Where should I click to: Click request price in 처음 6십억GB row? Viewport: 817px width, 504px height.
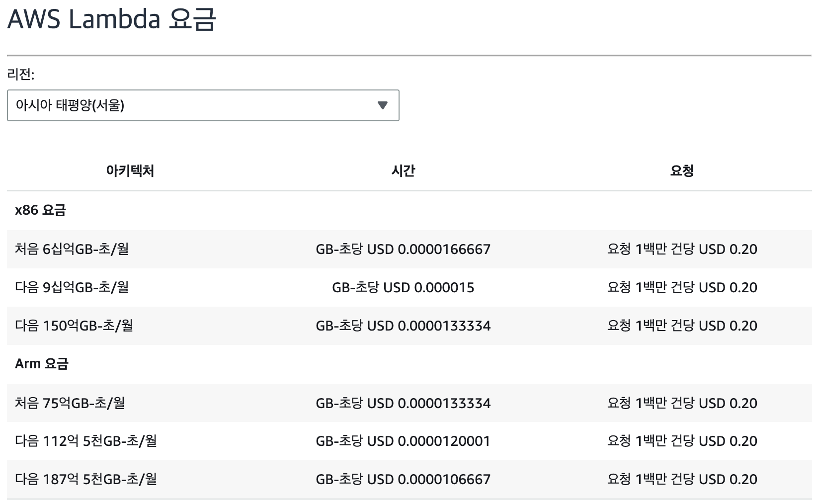pyautogui.click(x=682, y=249)
